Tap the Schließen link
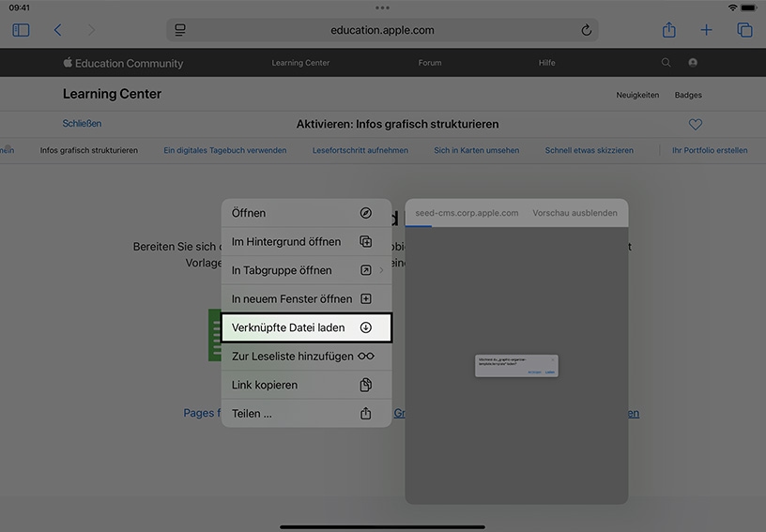766x532 pixels. [x=82, y=124]
